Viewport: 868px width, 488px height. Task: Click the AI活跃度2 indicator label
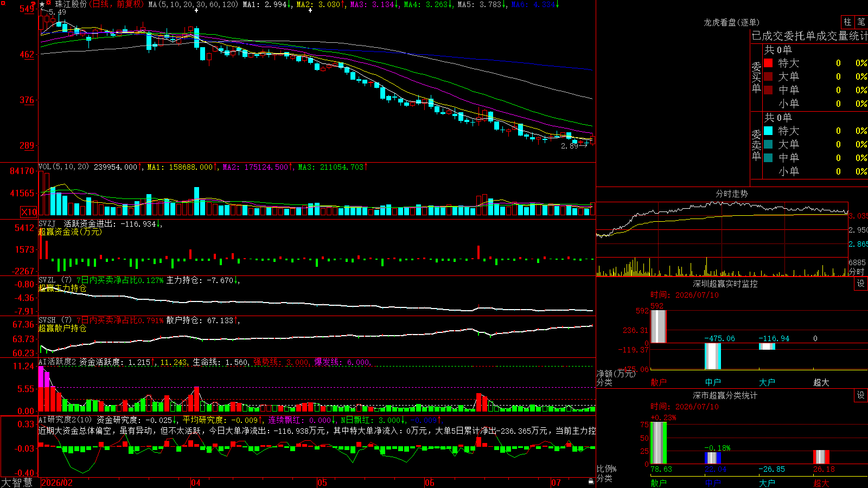click(x=57, y=362)
